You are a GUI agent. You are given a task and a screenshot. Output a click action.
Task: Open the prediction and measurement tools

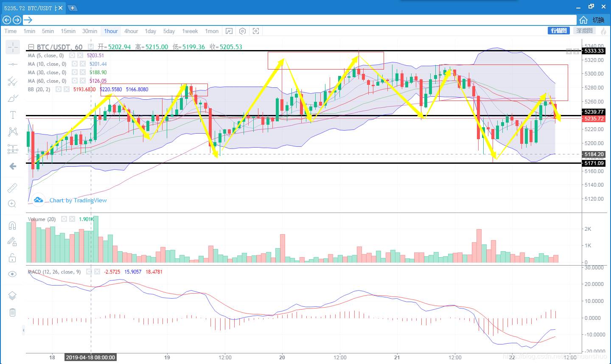point(13,149)
